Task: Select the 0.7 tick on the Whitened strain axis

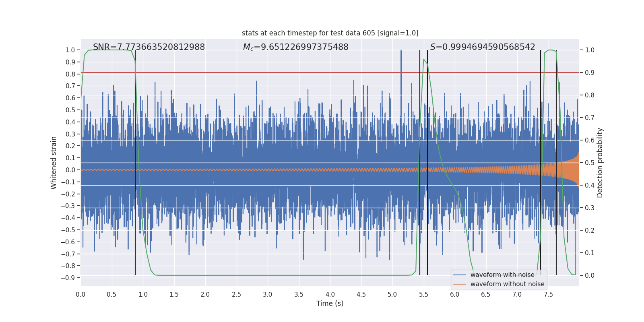Action: tap(70, 86)
